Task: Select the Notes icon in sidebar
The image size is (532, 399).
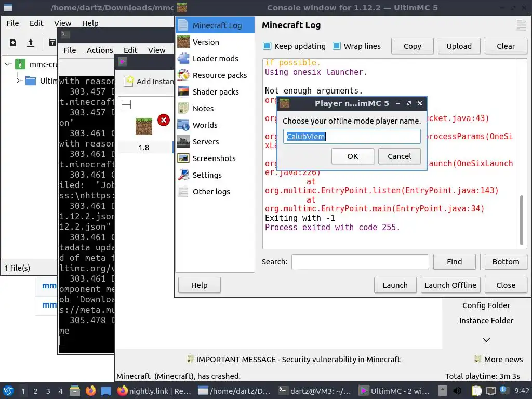Action: 183,108
